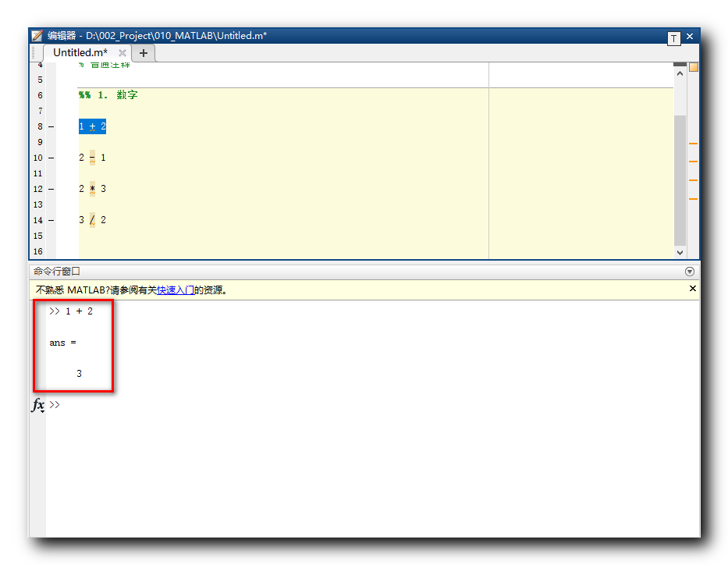Click line number 6 in gutter
The image size is (728, 565).
pyautogui.click(x=40, y=95)
